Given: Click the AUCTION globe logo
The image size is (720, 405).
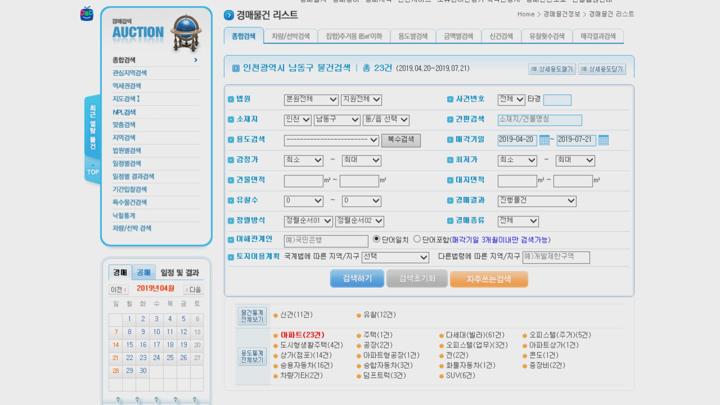Looking at the screenshot, I should click(156, 33).
